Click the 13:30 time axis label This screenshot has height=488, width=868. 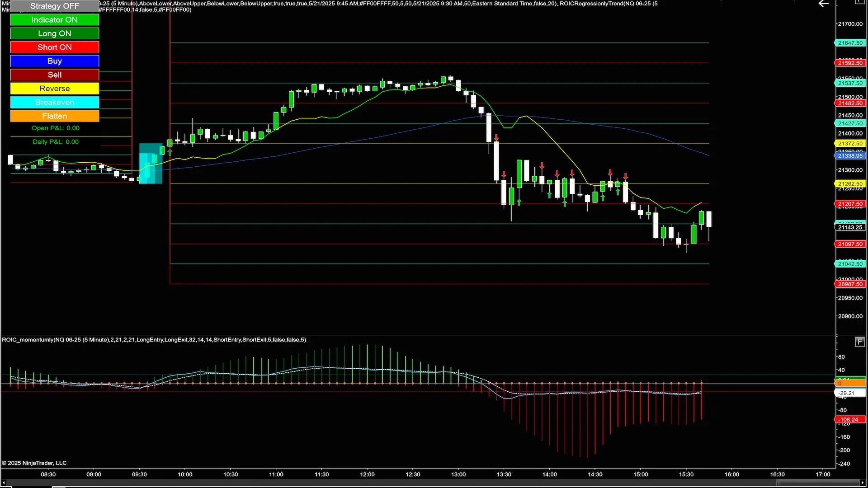[x=504, y=474]
